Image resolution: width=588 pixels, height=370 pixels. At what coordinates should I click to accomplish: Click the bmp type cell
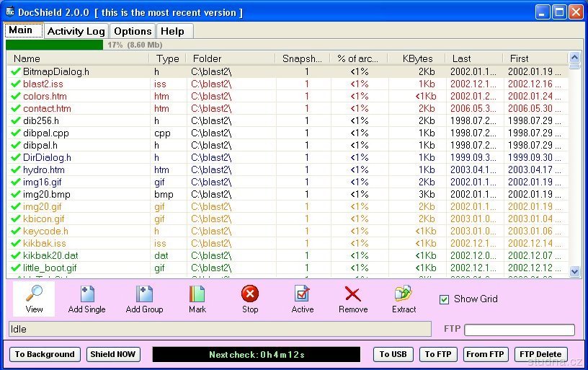164,195
